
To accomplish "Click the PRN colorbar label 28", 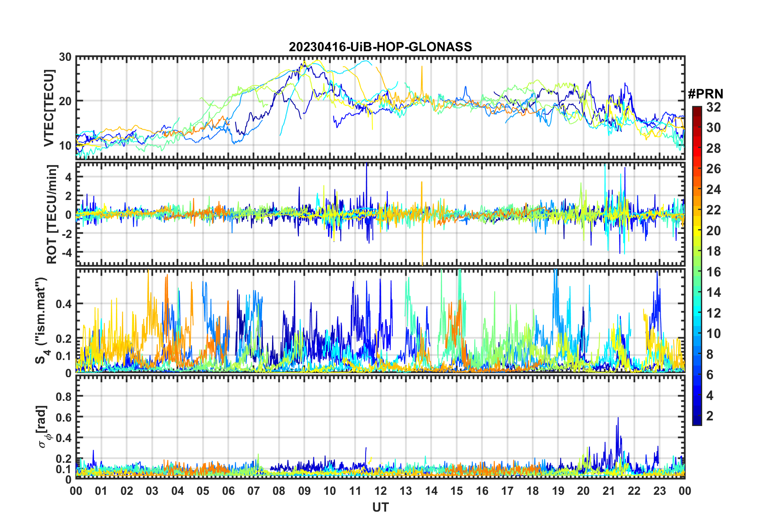I will pyautogui.click(x=713, y=148).
